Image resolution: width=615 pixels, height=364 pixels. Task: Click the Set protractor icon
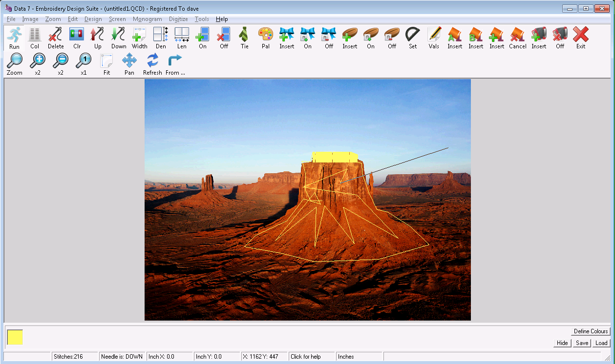413,35
